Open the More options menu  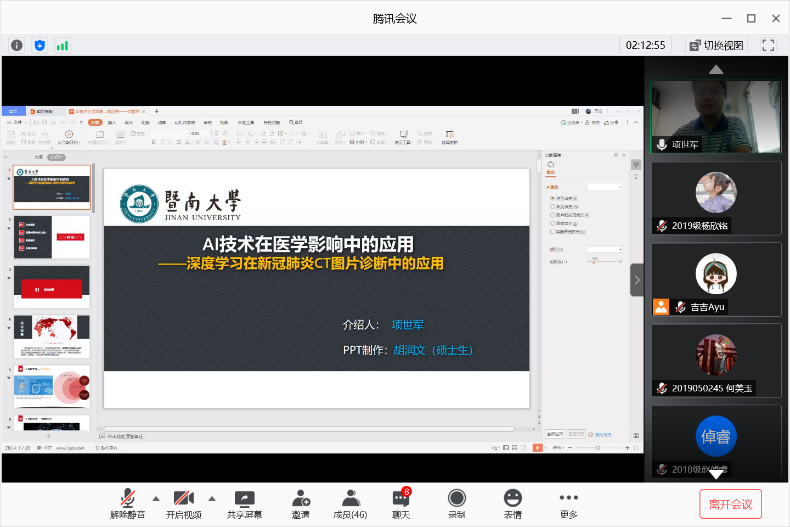tap(568, 503)
